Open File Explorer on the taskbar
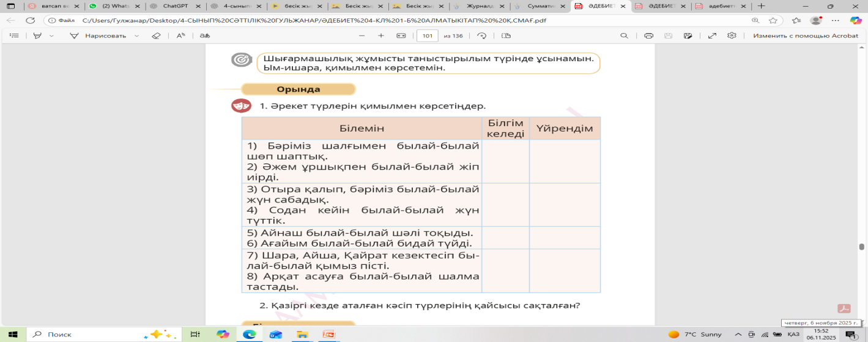The width and height of the screenshot is (868, 342). [302, 334]
